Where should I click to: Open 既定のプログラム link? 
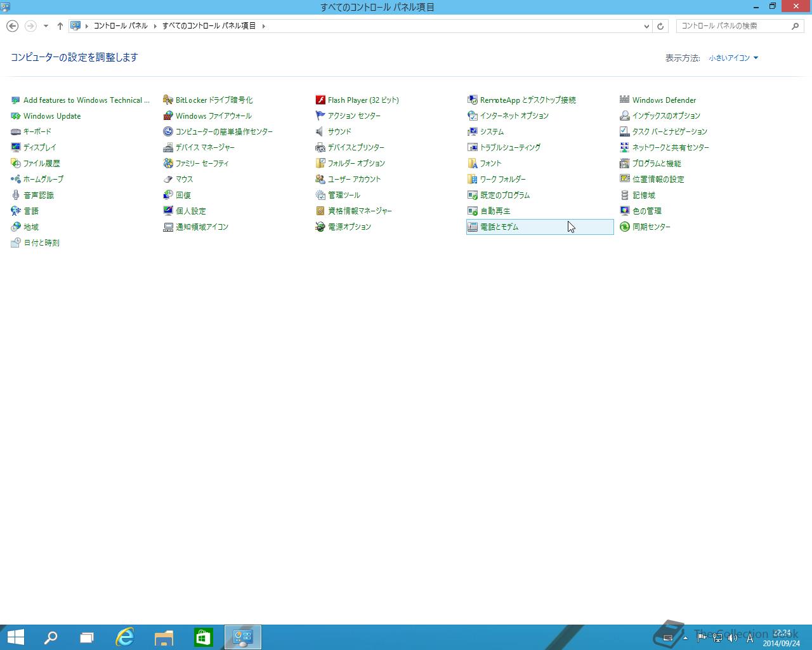point(504,195)
